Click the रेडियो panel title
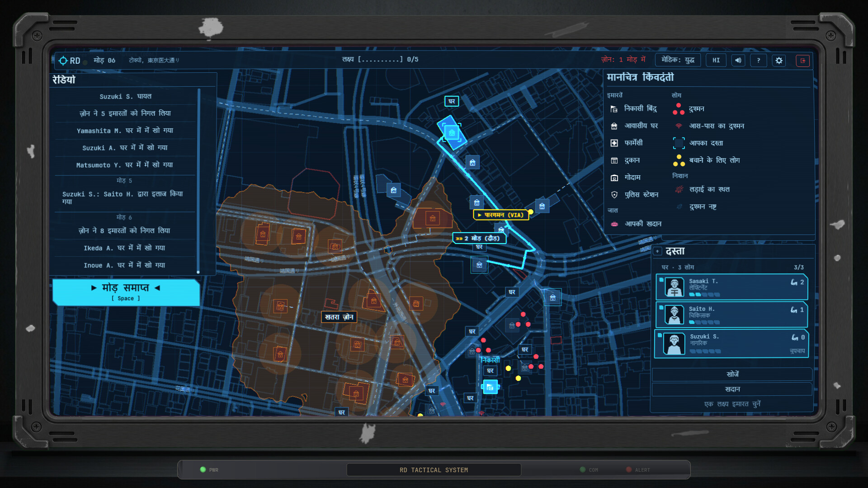The width and height of the screenshot is (868, 488). pyautogui.click(x=64, y=80)
